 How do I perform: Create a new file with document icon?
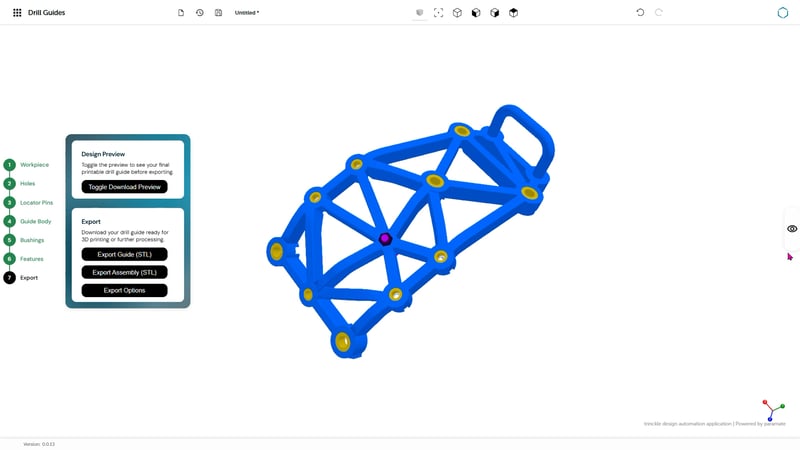coord(181,13)
